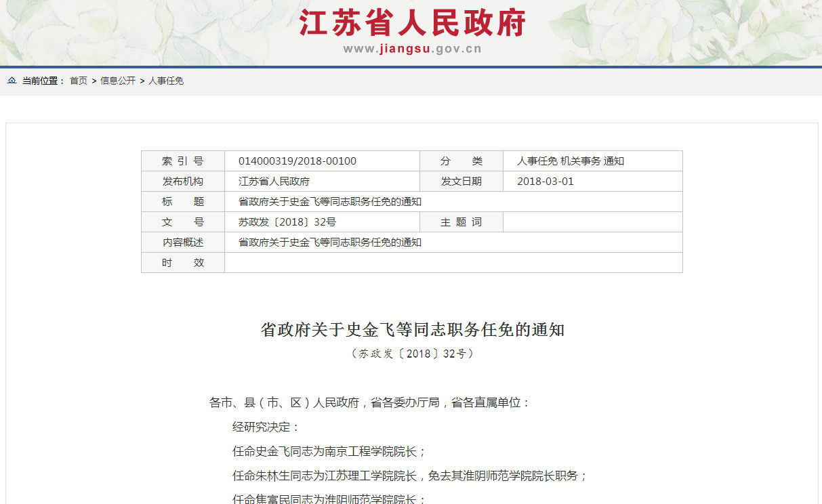Open the 信息公开 breadcrumb link
The height and width of the screenshot is (504, 822).
point(118,81)
